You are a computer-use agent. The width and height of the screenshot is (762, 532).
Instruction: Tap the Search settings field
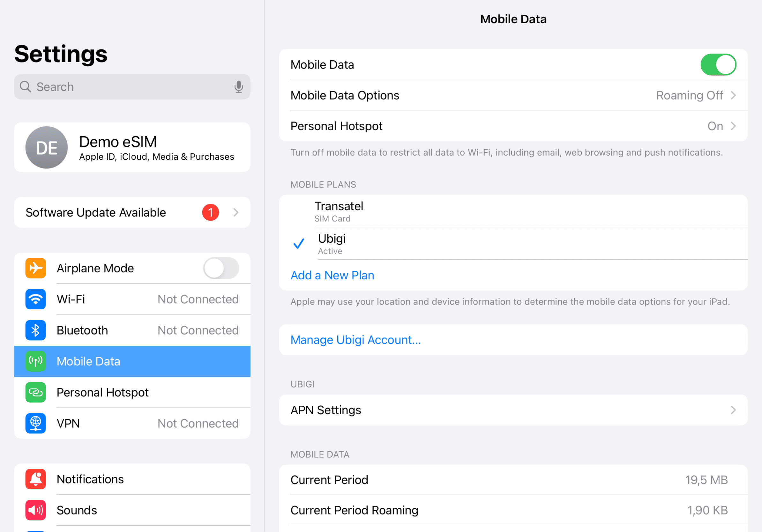click(132, 87)
